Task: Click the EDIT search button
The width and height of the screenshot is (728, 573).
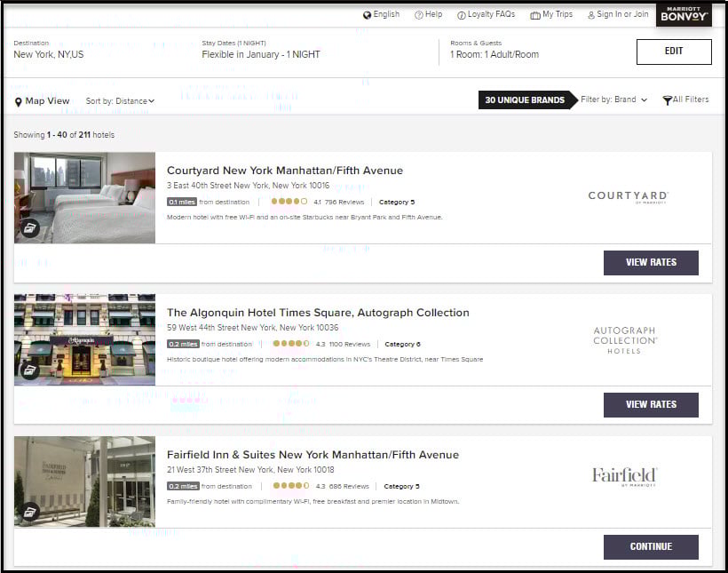Action: [x=674, y=52]
